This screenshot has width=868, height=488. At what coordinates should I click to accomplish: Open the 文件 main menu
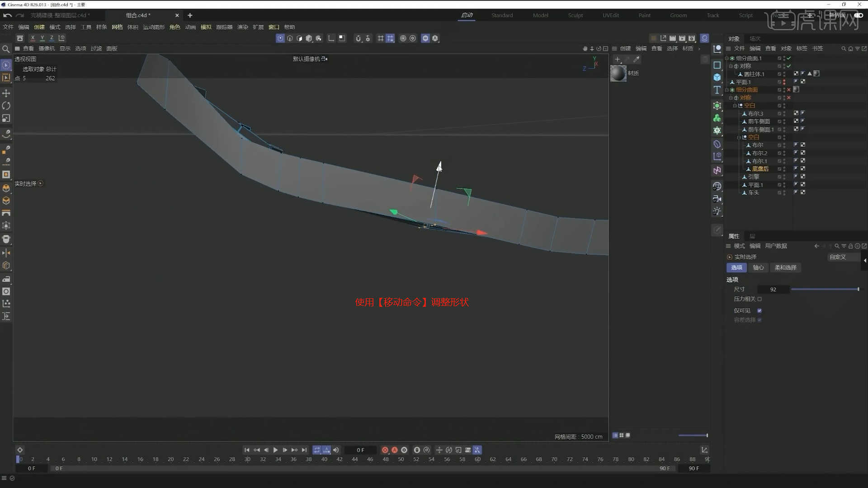pyautogui.click(x=8, y=27)
